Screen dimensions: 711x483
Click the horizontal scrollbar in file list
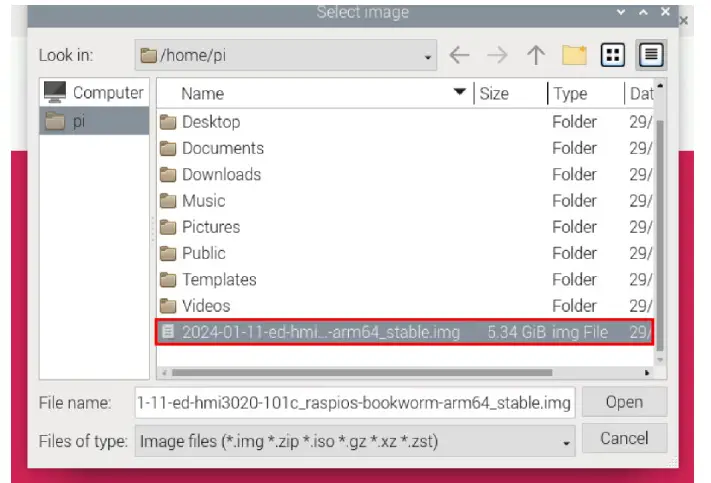point(360,373)
